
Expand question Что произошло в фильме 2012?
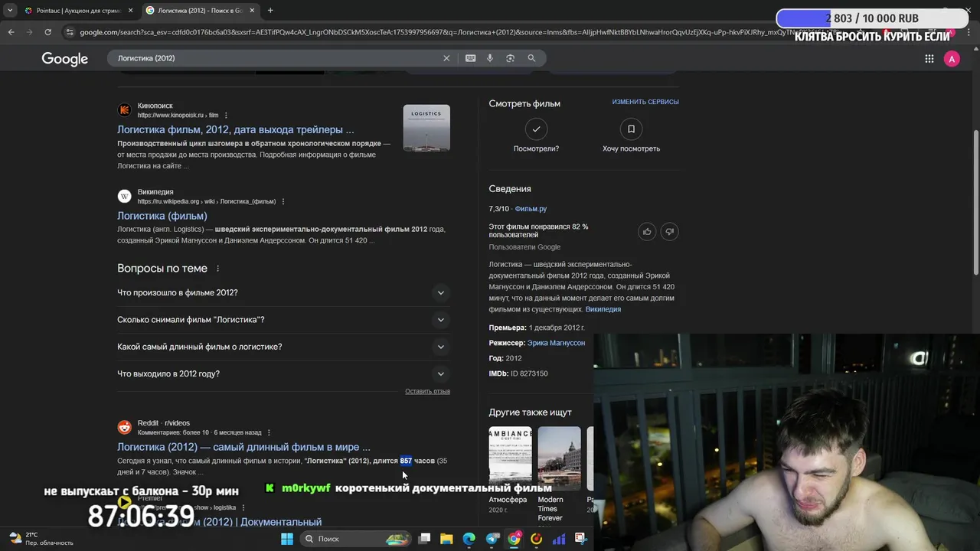[x=282, y=292]
